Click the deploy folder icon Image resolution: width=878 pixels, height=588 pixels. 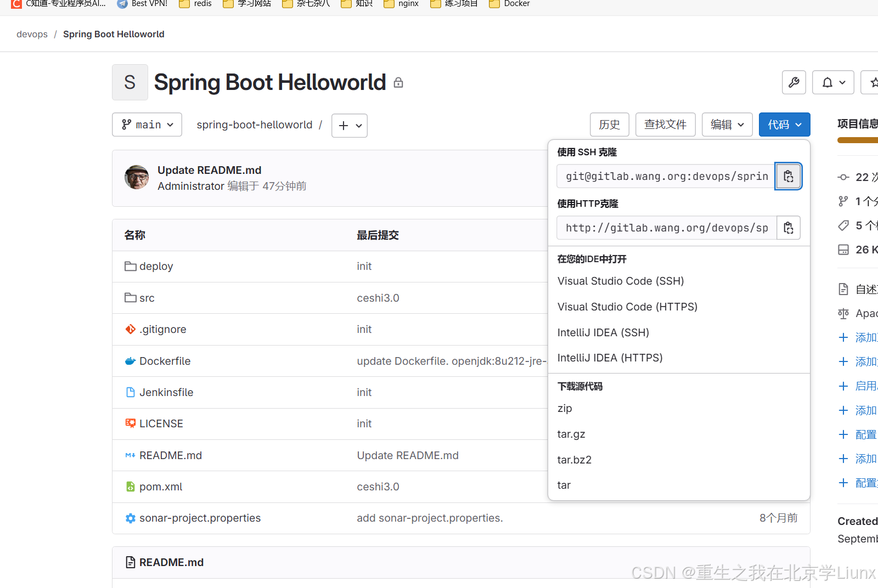coord(131,266)
